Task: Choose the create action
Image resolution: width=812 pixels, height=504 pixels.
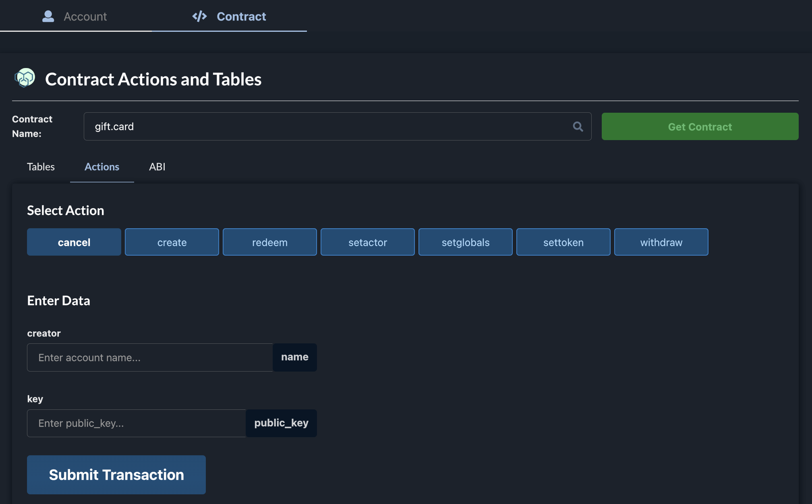Action: click(172, 242)
